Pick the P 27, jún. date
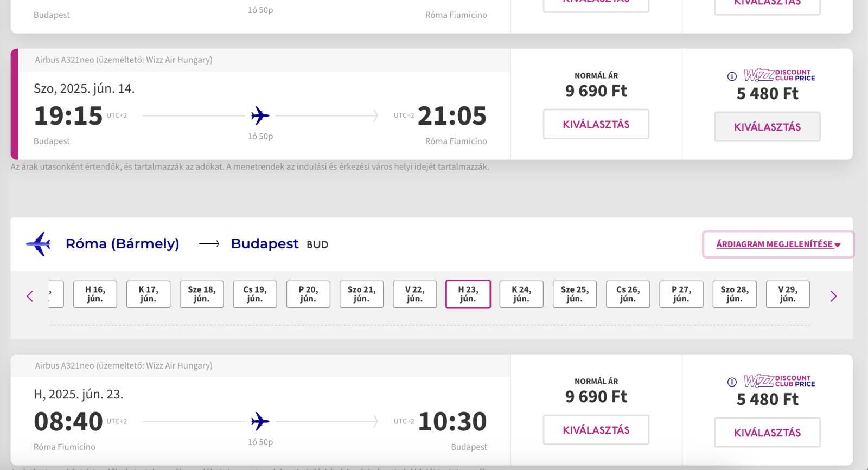 point(681,294)
